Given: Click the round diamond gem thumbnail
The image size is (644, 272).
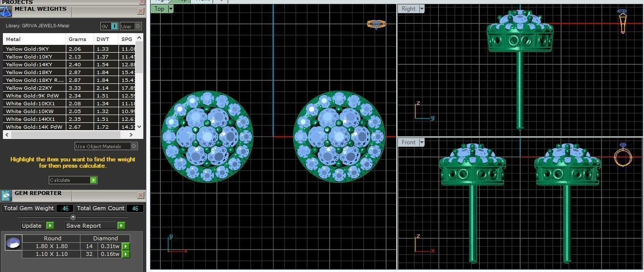Looking at the screenshot, I should click(x=13, y=242).
